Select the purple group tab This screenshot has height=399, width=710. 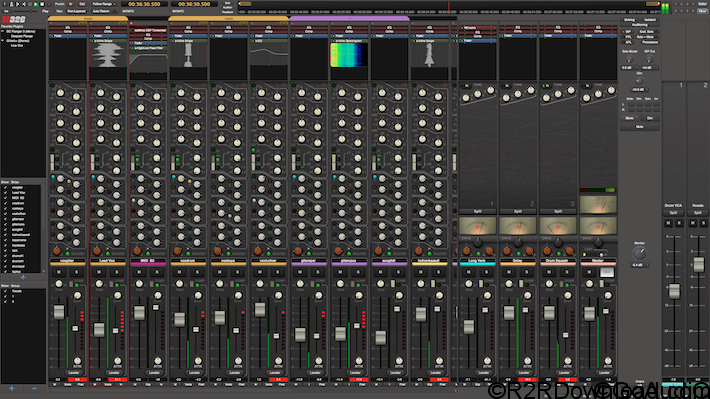[349, 19]
